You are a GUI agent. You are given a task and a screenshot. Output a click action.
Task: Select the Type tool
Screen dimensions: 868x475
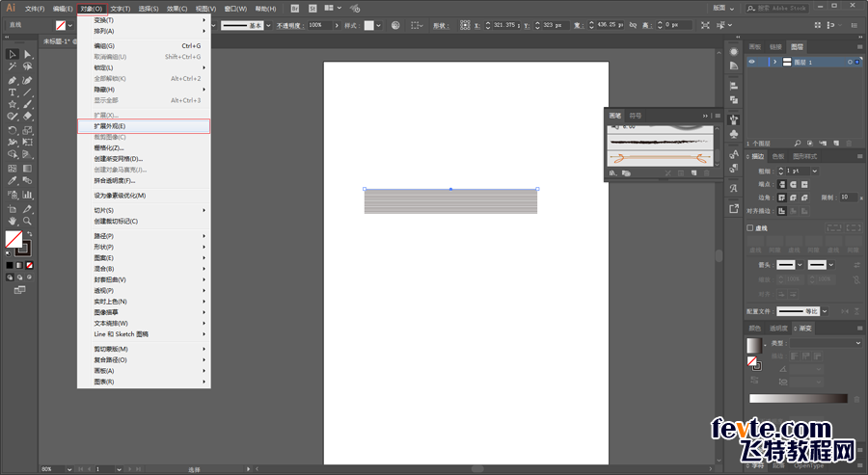[13, 92]
